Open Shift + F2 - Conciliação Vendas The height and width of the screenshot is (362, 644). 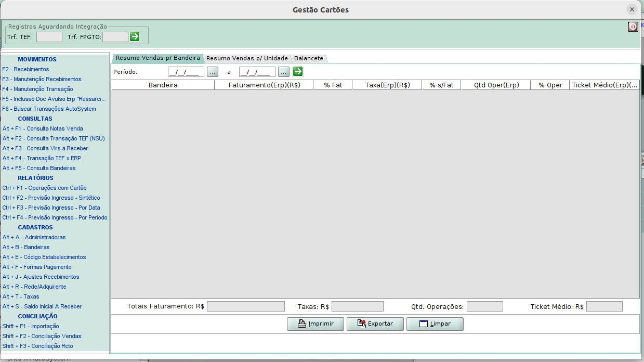point(42,336)
